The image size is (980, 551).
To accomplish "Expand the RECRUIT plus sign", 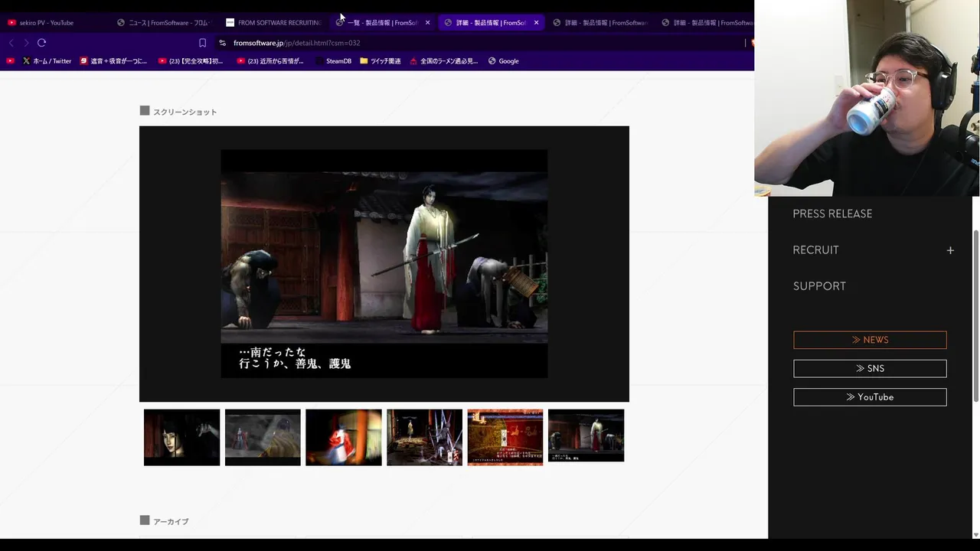I will [950, 250].
